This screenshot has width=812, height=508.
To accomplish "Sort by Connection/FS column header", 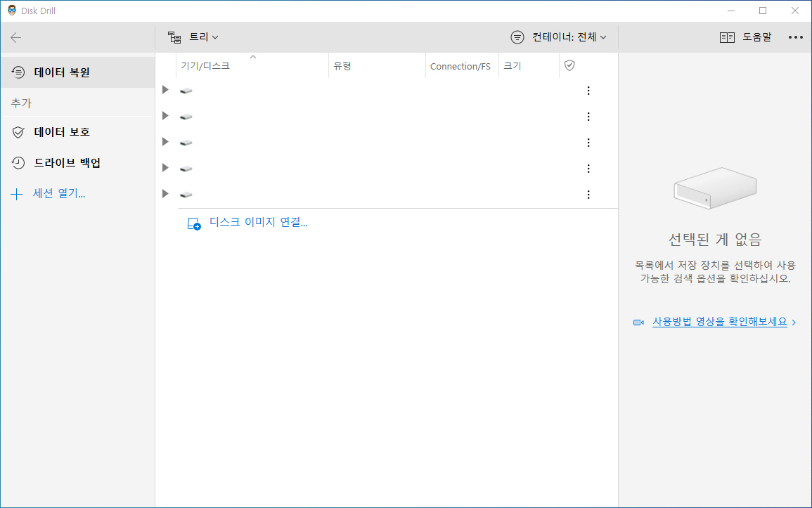I will (462, 66).
